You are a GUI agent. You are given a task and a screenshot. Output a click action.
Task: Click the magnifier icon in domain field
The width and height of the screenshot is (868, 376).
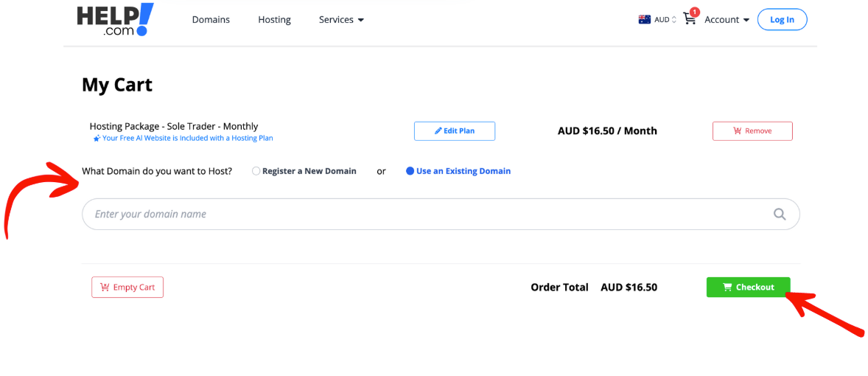coord(779,215)
